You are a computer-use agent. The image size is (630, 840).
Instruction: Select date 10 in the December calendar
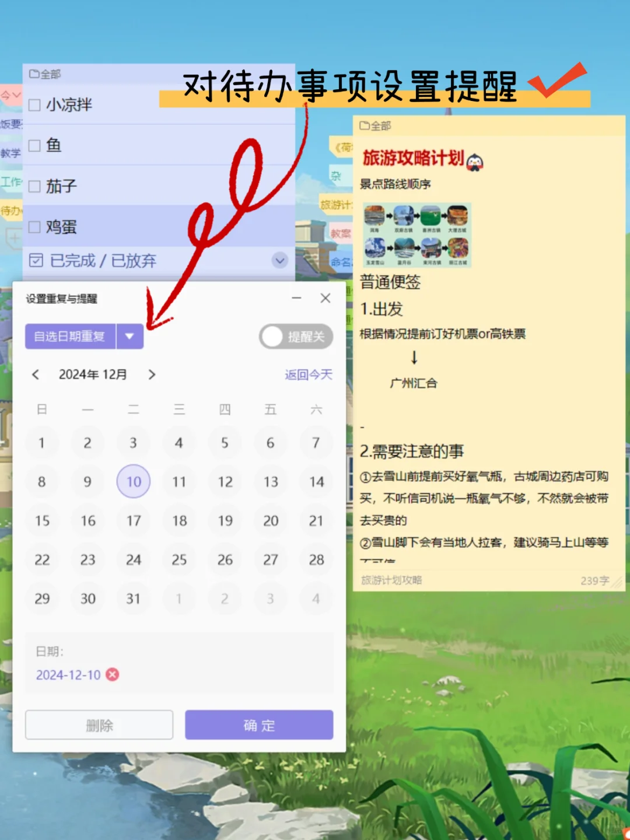[133, 481]
